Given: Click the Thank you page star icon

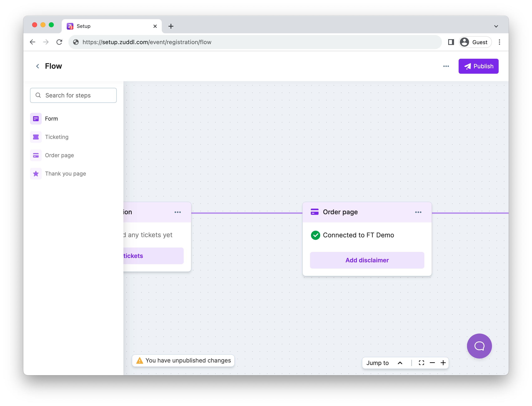Looking at the screenshot, I should tap(36, 174).
